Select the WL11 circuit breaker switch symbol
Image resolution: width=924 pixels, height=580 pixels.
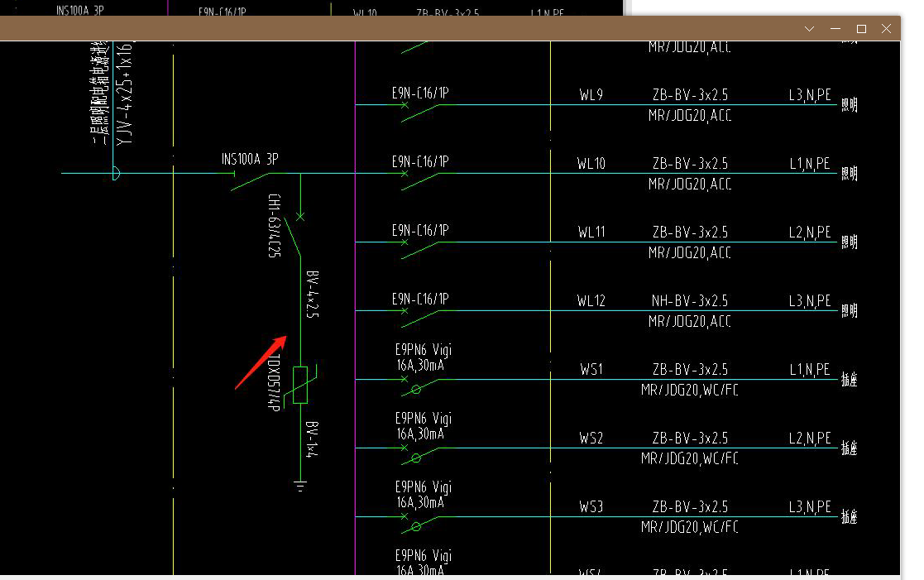(419, 249)
